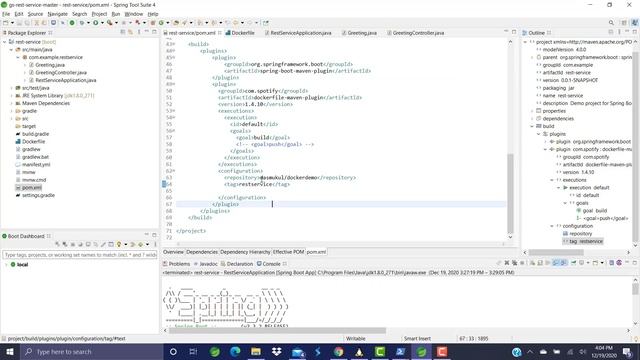This screenshot has height=360, width=640.
Task: Click the Console horizontal scrollbar thumb
Action: (277, 330)
